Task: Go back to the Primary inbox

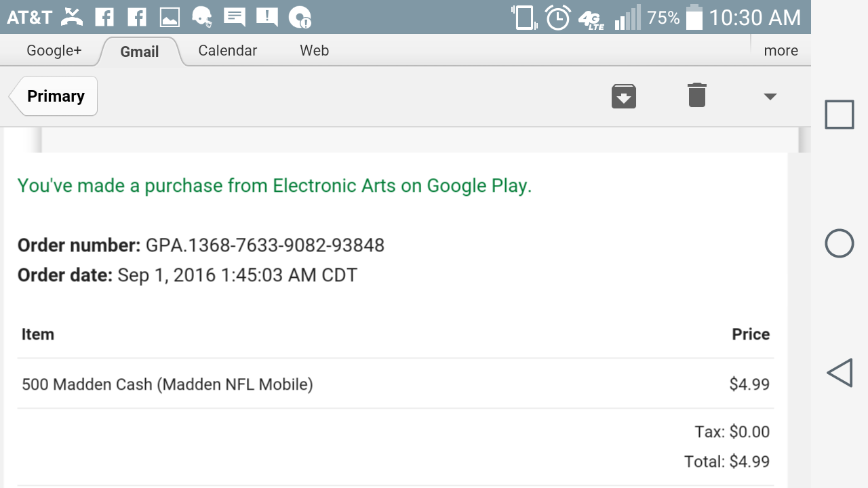Action: pos(54,96)
